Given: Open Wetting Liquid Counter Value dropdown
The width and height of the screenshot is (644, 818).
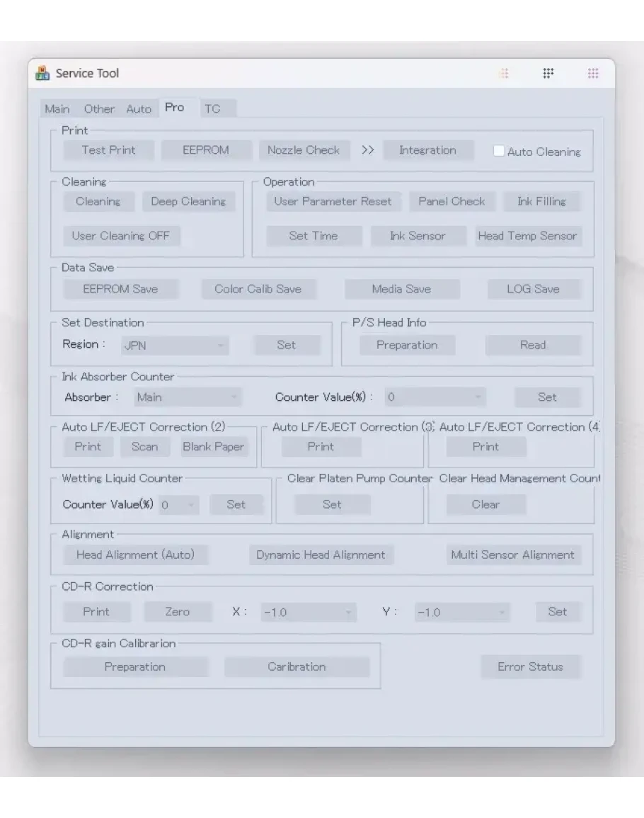Looking at the screenshot, I should 180,505.
